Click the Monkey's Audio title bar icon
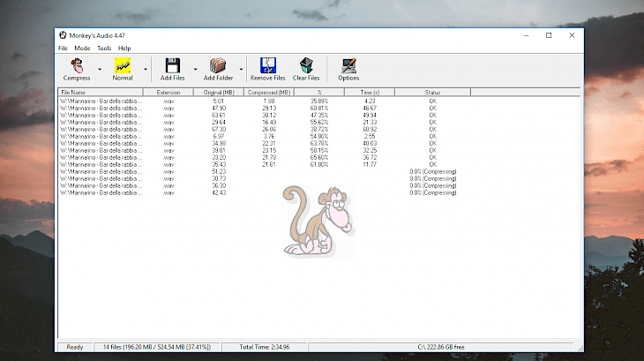The height and width of the screenshot is (361, 644). [63, 35]
